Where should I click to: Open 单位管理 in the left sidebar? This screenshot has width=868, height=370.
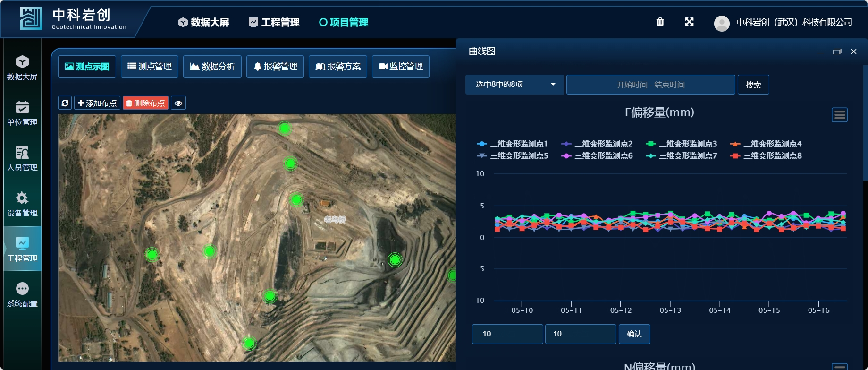[22, 113]
